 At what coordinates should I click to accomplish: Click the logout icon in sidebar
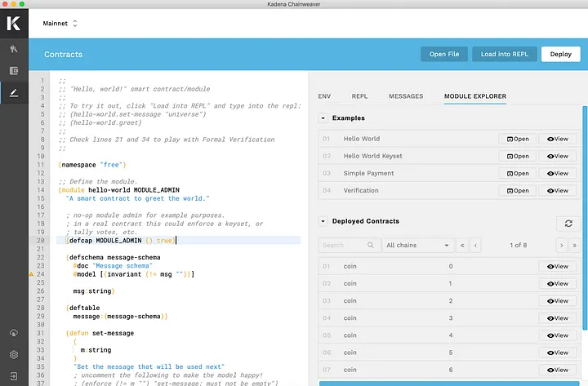(14, 376)
